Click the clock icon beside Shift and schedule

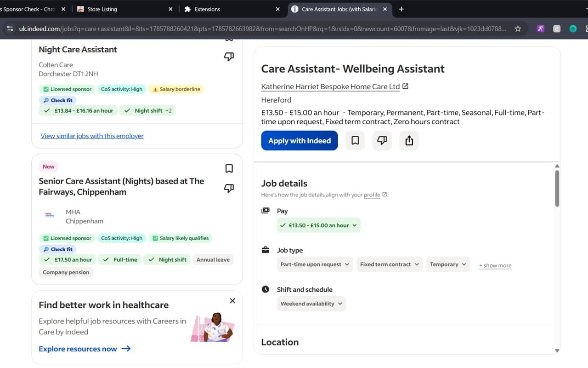[265, 289]
